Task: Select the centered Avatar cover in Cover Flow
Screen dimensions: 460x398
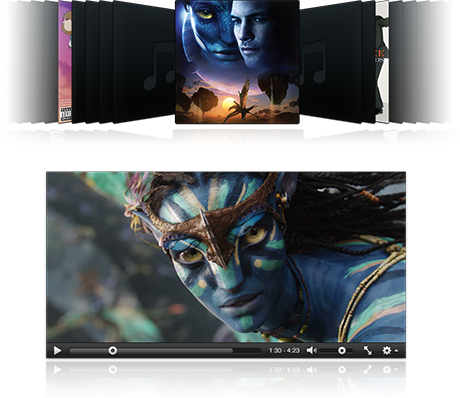Action: click(x=237, y=62)
